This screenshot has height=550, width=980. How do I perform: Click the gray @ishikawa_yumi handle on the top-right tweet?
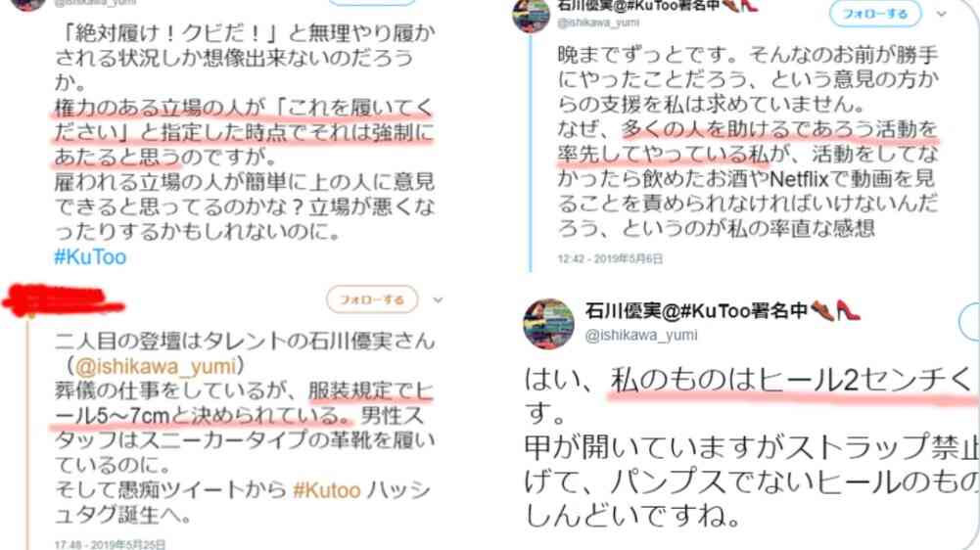point(599,23)
